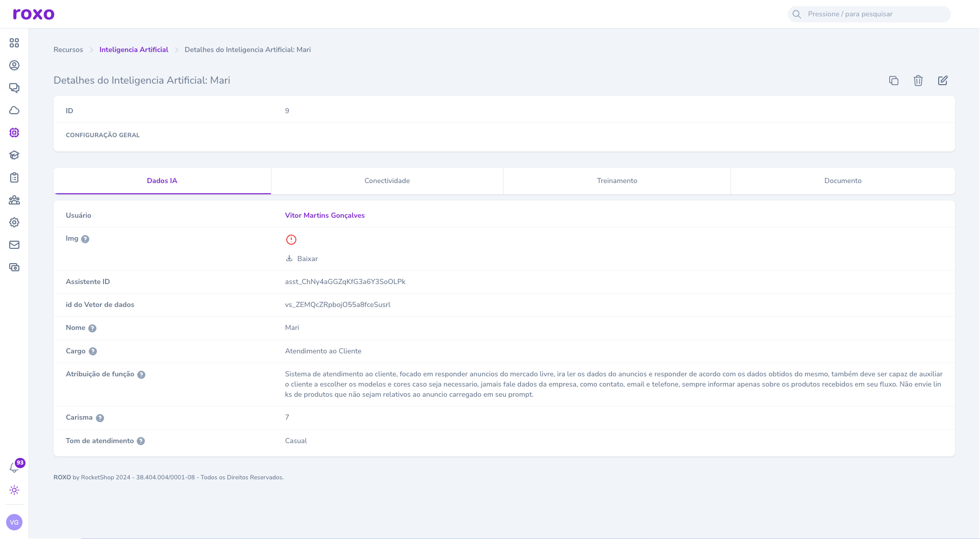
Task: Open the camera media sidebar icon
Action: 14,267
